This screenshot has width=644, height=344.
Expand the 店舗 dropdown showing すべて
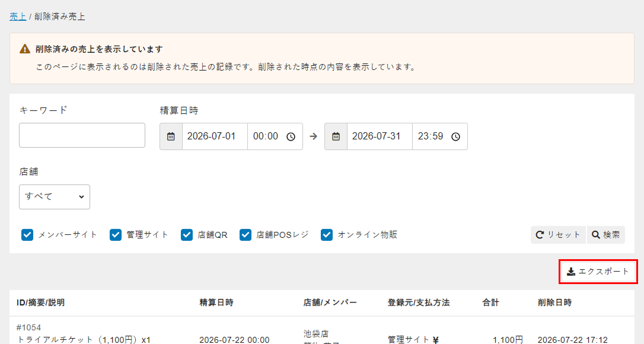coord(55,197)
